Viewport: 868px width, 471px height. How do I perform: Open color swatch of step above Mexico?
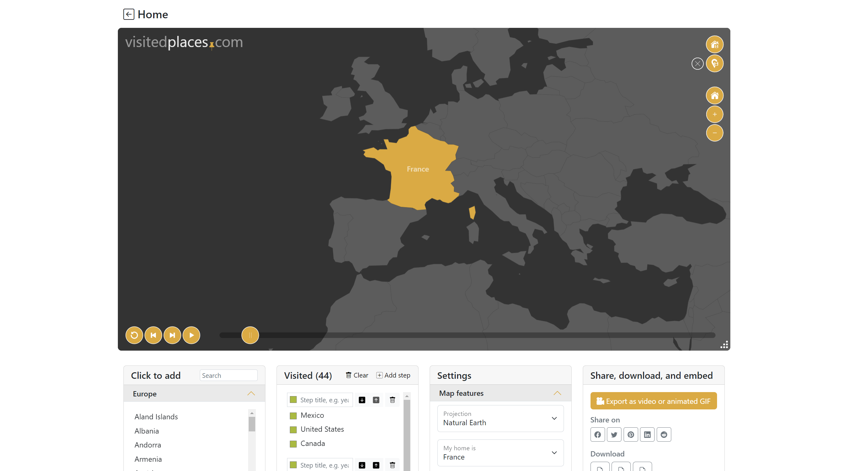[x=293, y=400]
